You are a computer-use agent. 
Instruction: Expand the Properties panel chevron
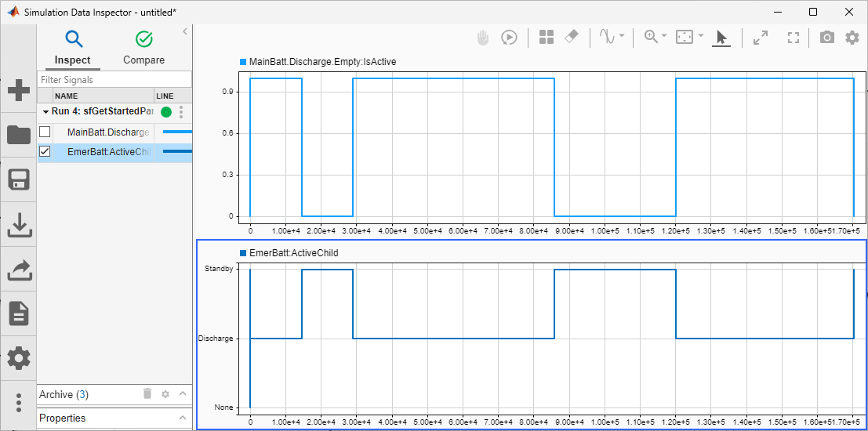coord(183,418)
